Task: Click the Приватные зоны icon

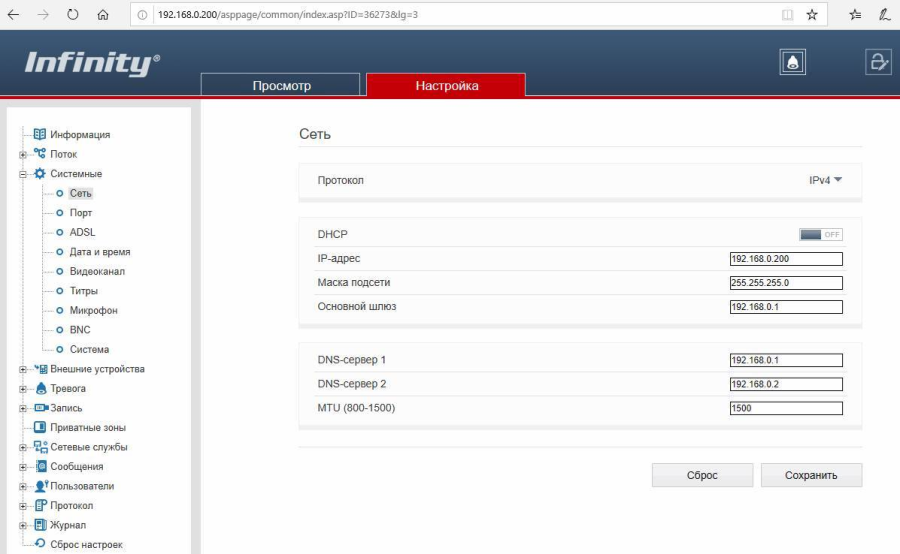Action: pyautogui.click(x=40, y=427)
